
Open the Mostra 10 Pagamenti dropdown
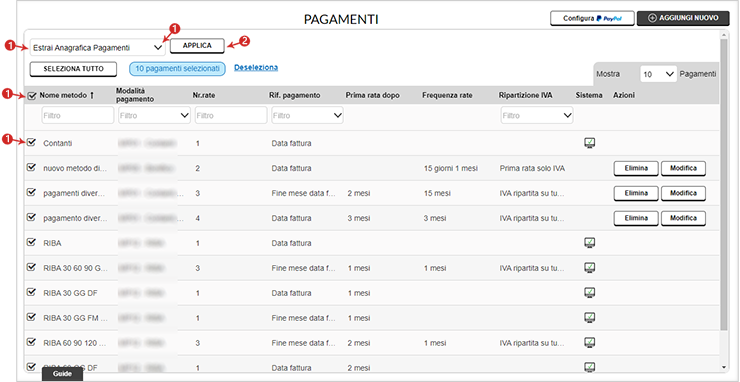point(658,74)
